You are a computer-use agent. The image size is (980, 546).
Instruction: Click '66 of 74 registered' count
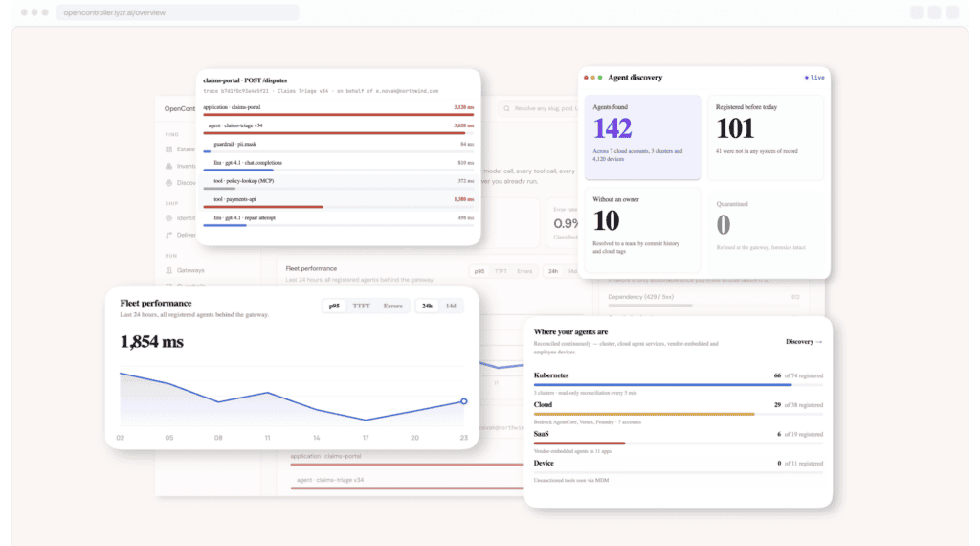click(798, 375)
